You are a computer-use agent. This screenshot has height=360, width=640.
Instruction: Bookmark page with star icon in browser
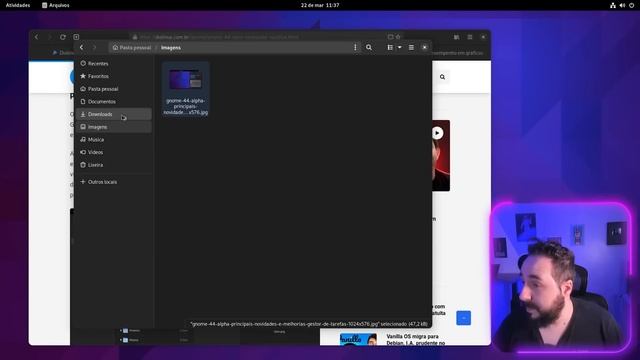click(398, 37)
